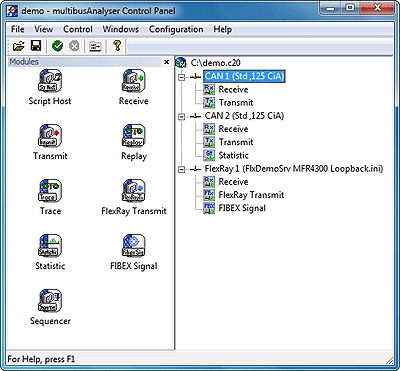Select the Sequencer module icon

50,301
